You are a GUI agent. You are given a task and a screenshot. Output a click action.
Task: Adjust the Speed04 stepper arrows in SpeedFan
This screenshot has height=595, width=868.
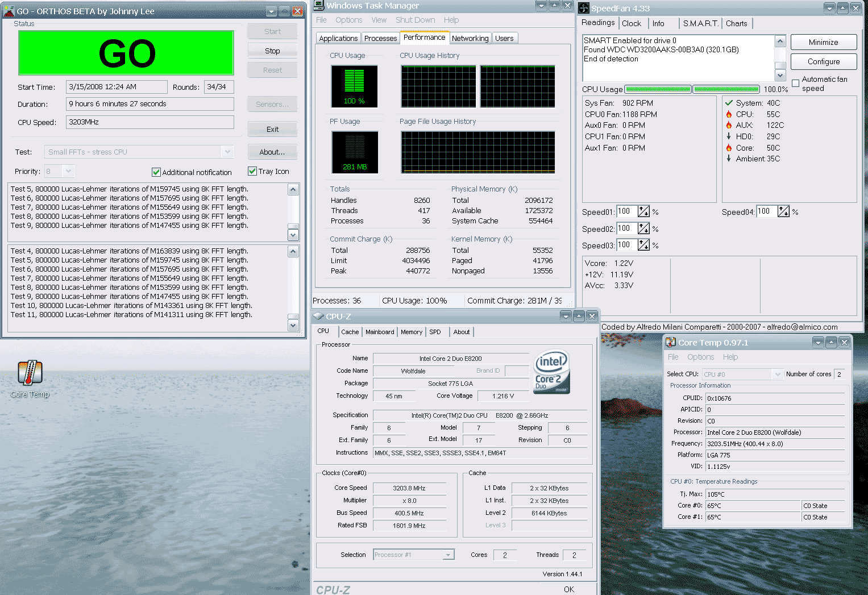[x=783, y=211]
